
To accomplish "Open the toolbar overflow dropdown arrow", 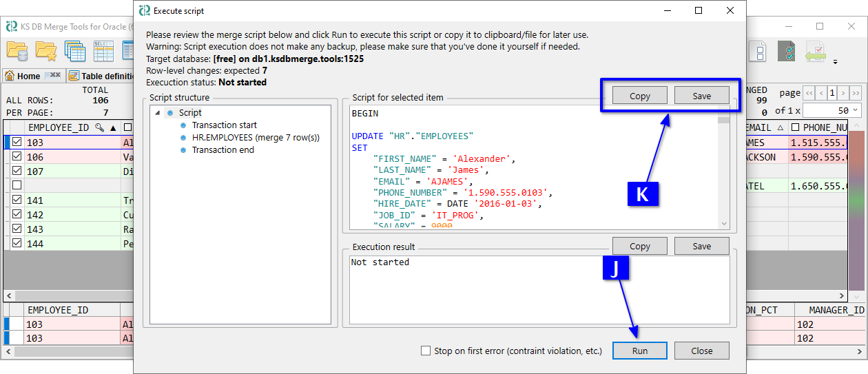I will [836, 62].
